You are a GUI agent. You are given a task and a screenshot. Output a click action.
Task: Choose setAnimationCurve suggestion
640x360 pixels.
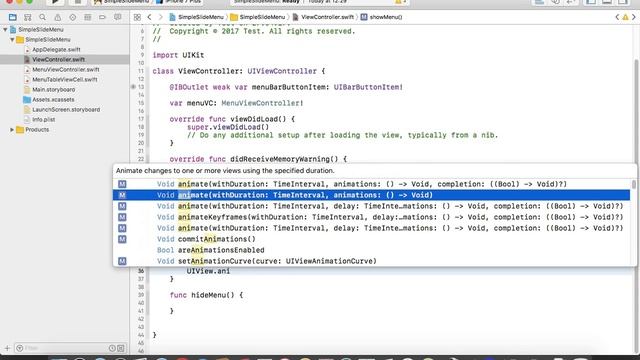[371, 261]
